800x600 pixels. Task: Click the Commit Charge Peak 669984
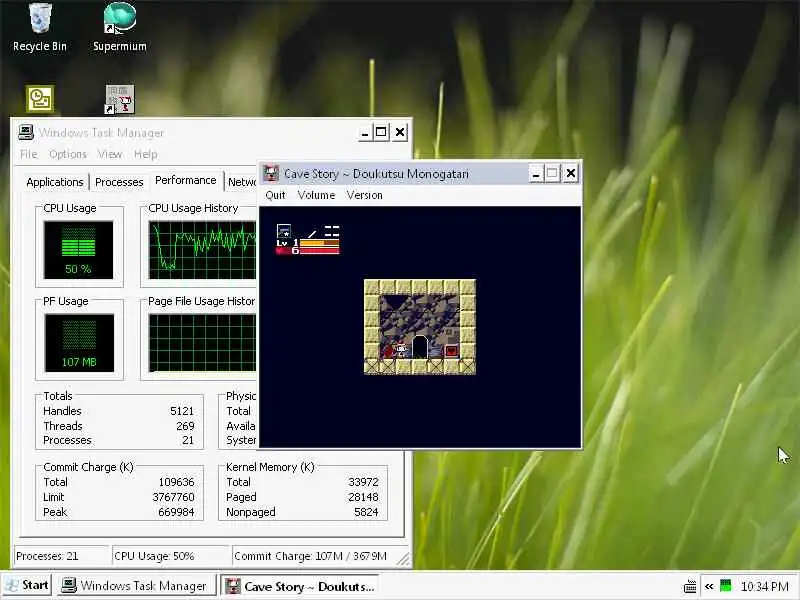point(176,512)
